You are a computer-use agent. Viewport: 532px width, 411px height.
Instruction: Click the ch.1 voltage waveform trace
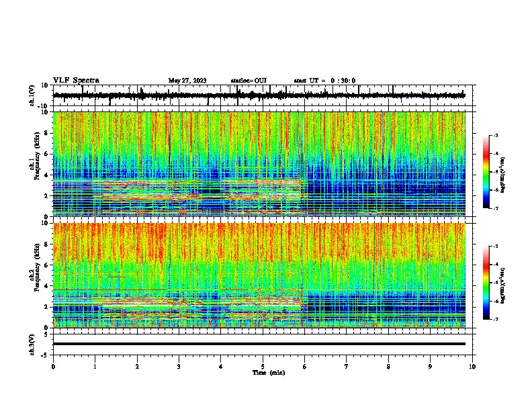[259, 95]
